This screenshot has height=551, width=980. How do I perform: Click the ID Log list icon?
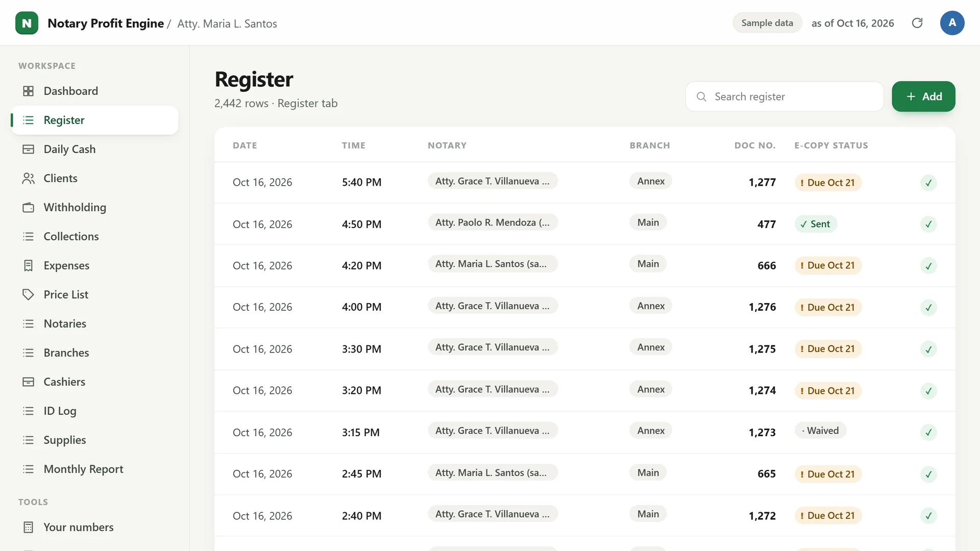click(29, 411)
